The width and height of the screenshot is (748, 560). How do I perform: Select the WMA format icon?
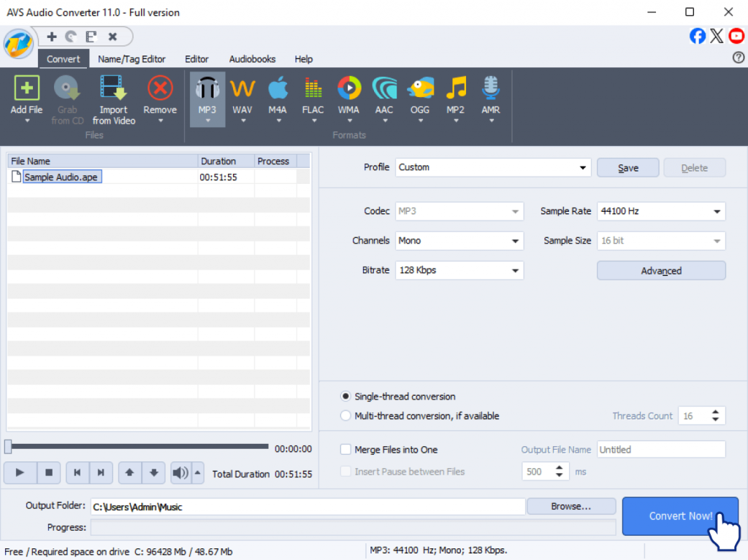348,88
